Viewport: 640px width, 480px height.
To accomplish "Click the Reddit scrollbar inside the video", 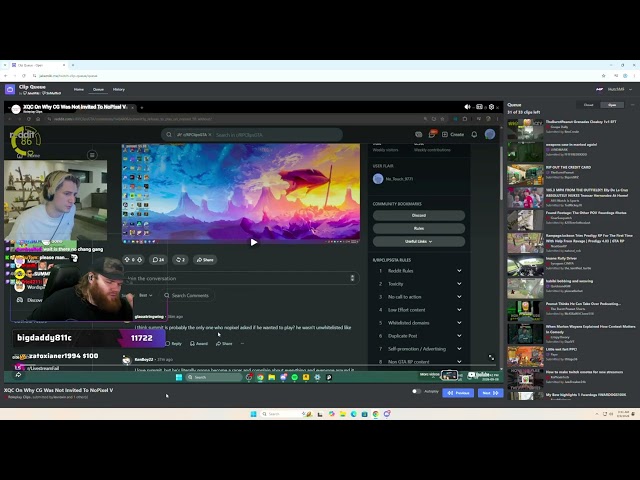I will tap(501, 173).
